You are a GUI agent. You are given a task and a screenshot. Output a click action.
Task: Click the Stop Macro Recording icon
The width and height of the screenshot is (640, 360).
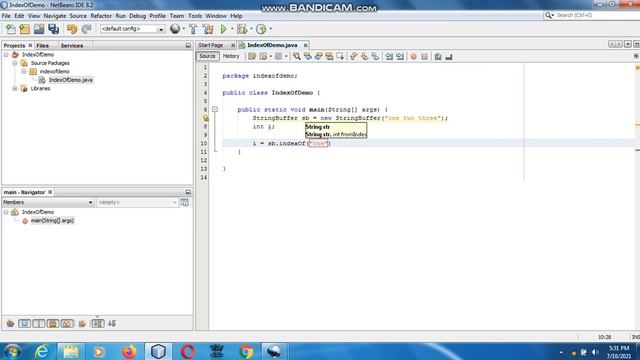coord(424,56)
